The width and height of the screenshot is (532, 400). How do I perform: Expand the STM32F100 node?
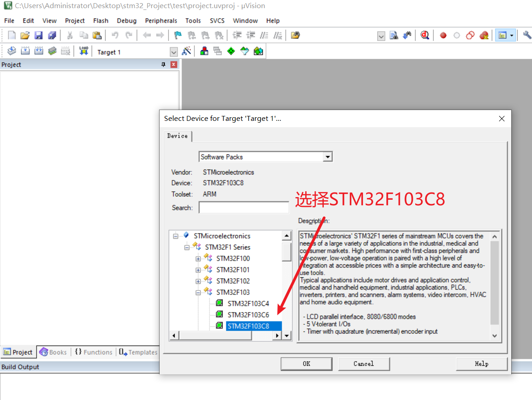pos(198,259)
